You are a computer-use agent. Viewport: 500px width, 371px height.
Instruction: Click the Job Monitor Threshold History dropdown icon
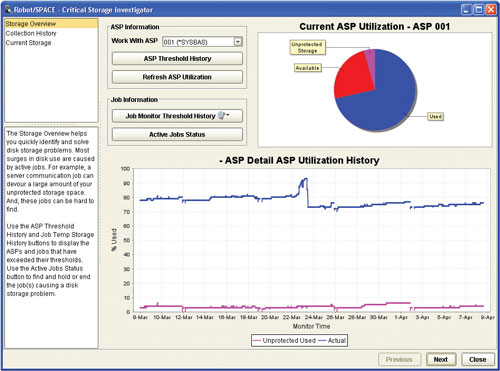(x=223, y=115)
